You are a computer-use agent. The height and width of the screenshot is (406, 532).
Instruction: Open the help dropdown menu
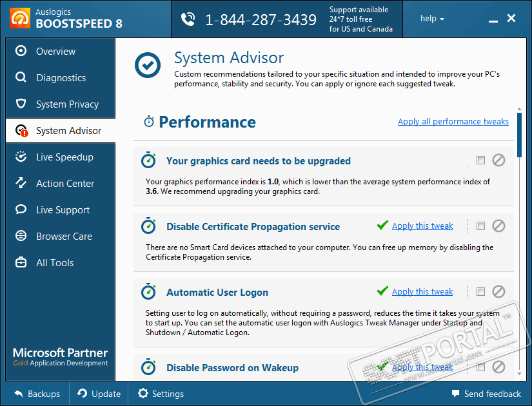[x=432, y=19]
